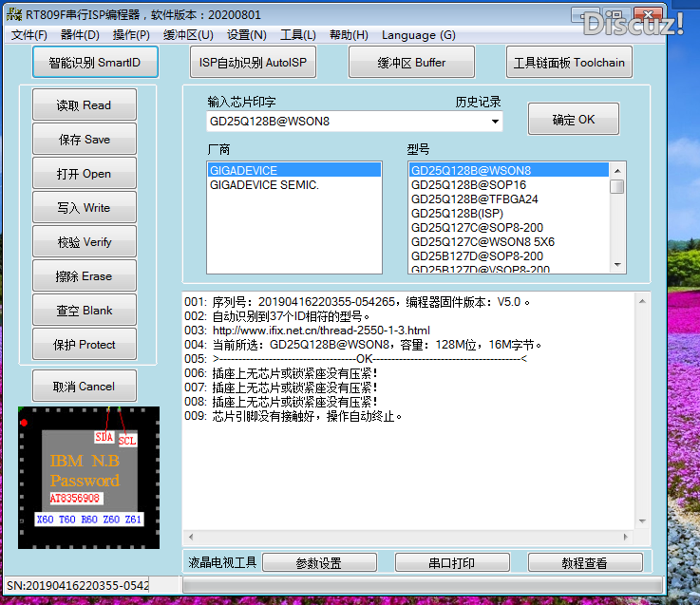Open the 文件(F) menu
Viewport: 700px width, 605px height.
(x=28, y=35)
